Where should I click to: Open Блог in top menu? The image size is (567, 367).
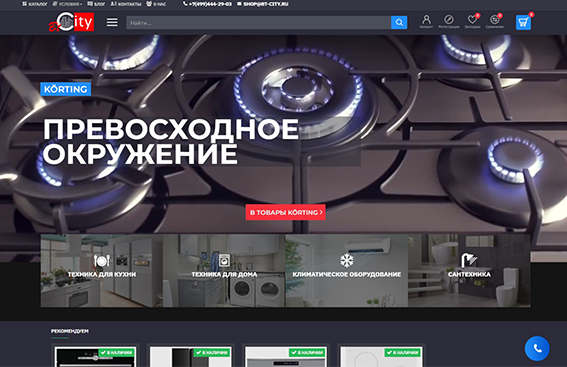pos(96,4)
